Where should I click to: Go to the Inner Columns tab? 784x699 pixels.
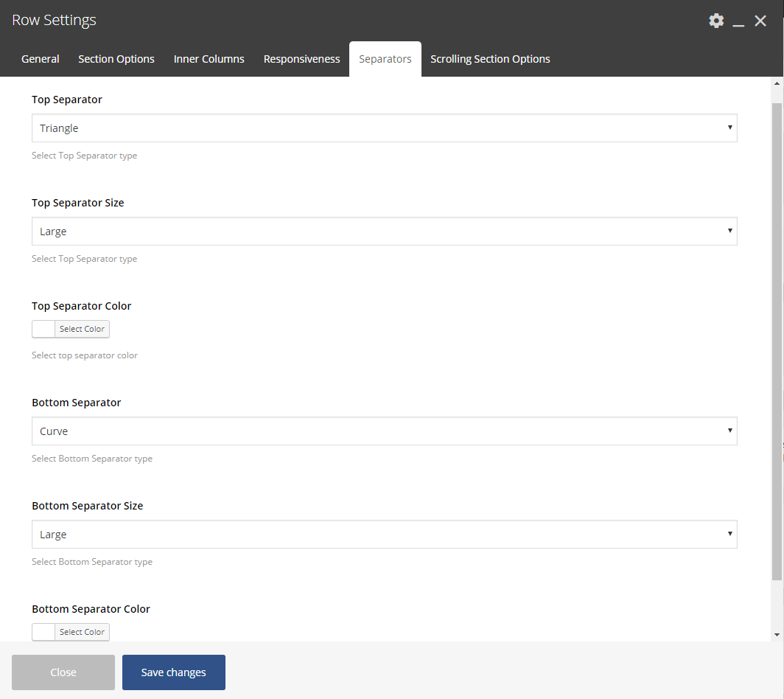click(x=209, y=59)
